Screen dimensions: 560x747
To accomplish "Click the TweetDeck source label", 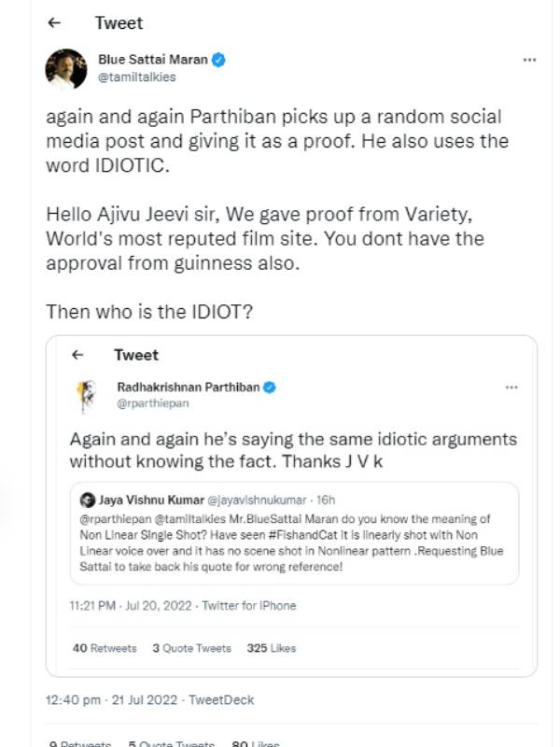I will tap(221, 699).
